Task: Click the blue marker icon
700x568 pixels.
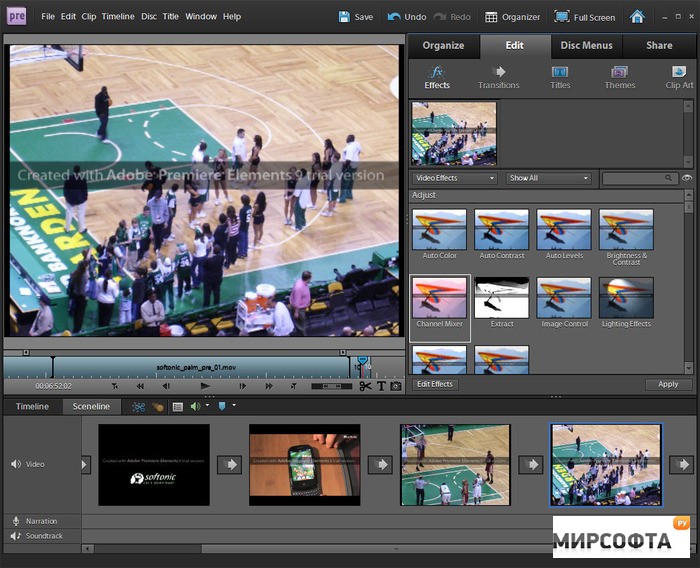Action: [x=222, y=406]
